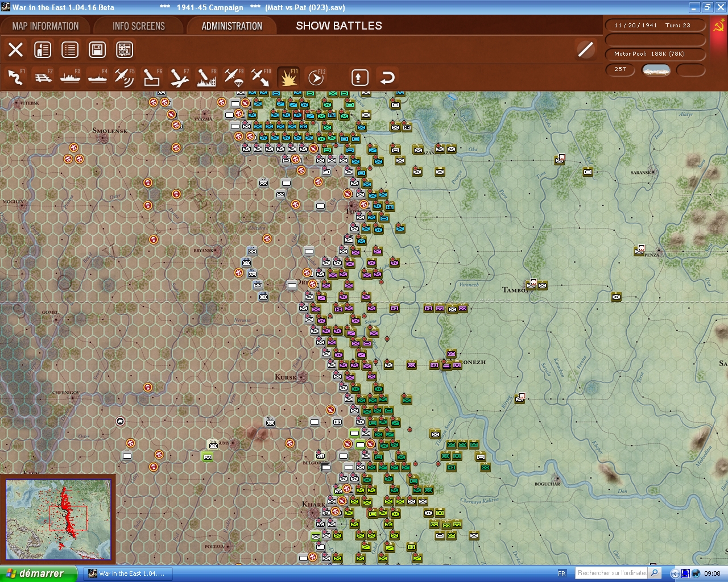This screenshot has height=582, width=728.
Task: Click the X exit icon in the Administration toolbar
Action: pyautogui.click(x=16, y=50)
